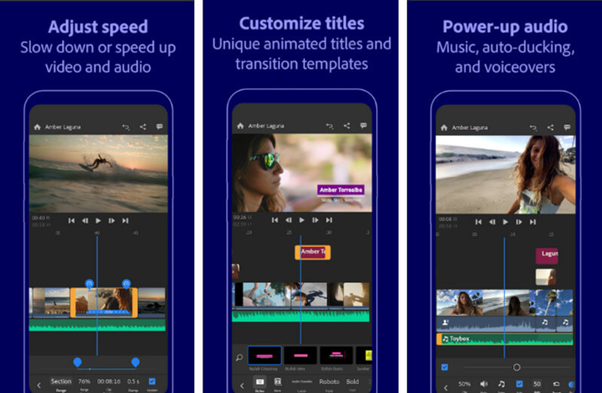Choose the Bold font style option
602x393 pixels.
point(352,381)
